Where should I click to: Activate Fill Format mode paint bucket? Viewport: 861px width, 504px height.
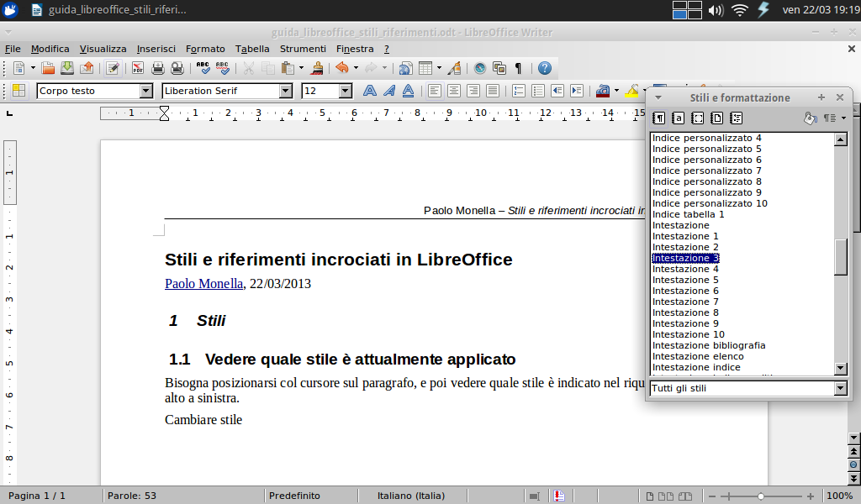(x=811, y=118)
